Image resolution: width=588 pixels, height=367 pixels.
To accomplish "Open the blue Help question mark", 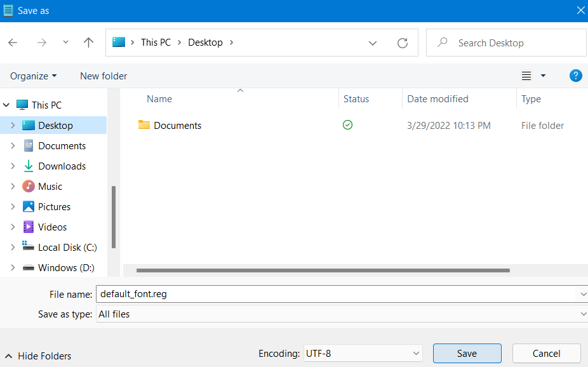I will [x=575, y=76].
